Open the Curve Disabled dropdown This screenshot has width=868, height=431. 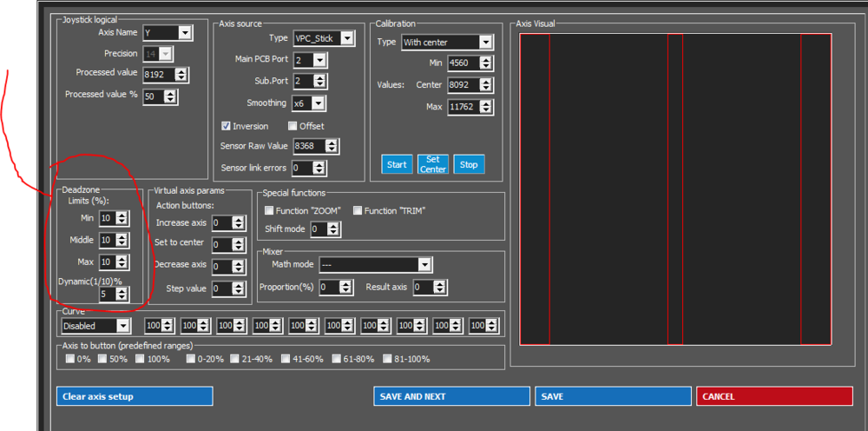(x=95, y=326)
